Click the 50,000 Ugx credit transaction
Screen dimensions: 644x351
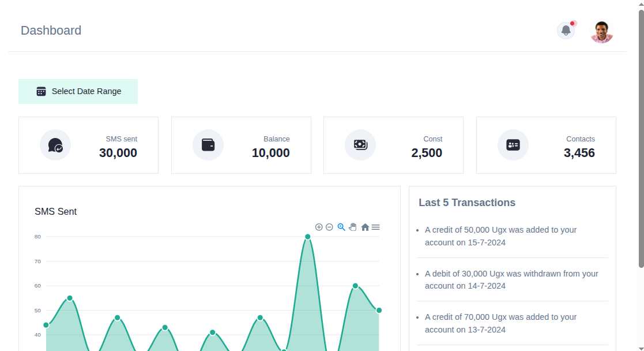click(500, 236)
